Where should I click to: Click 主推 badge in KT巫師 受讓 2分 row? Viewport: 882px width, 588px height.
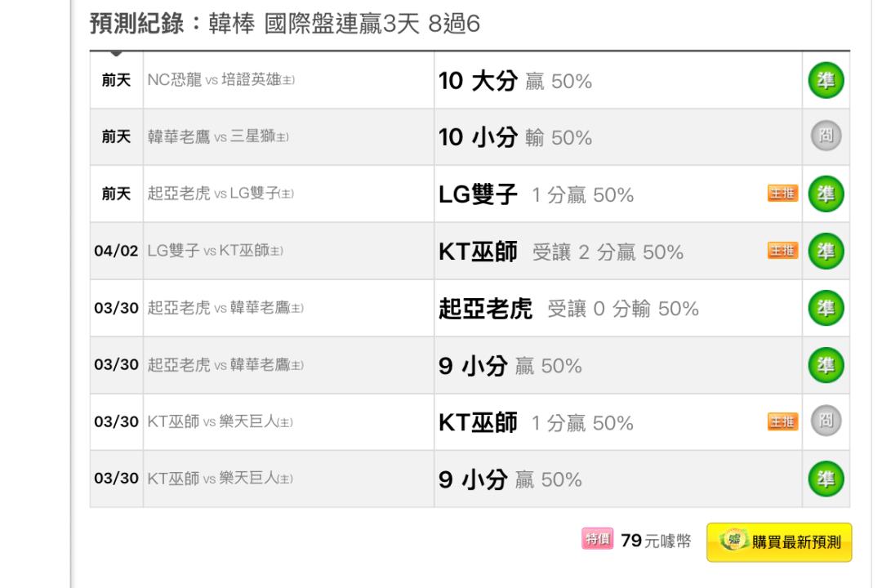pyautogui.click(x=782, y=251)
